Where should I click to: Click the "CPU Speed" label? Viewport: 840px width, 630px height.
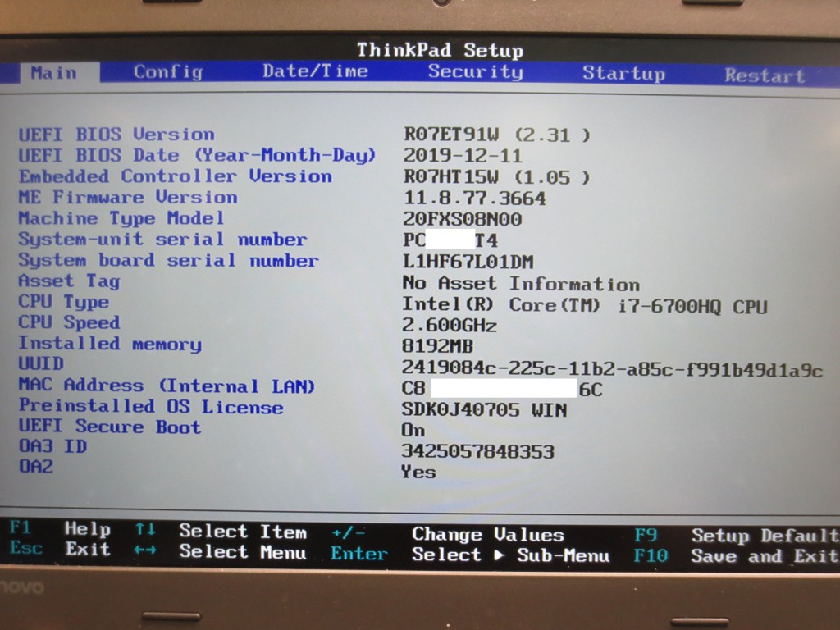pos(69,322)
